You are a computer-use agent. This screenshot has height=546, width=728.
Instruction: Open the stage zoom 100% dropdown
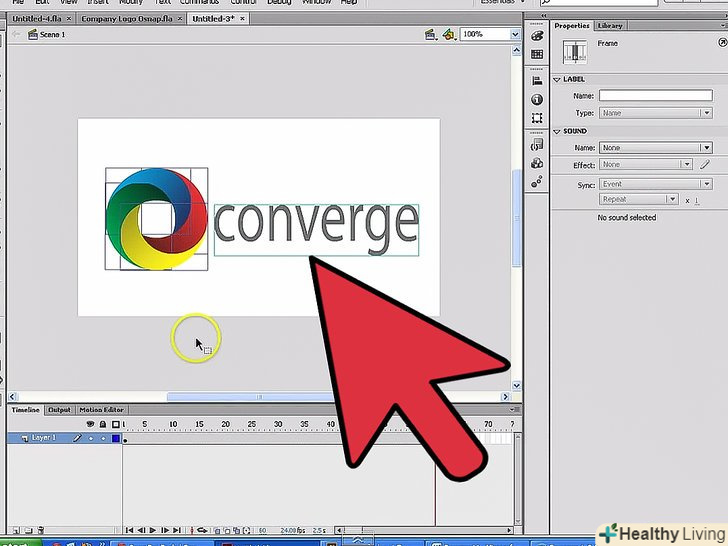pos(515,34)
